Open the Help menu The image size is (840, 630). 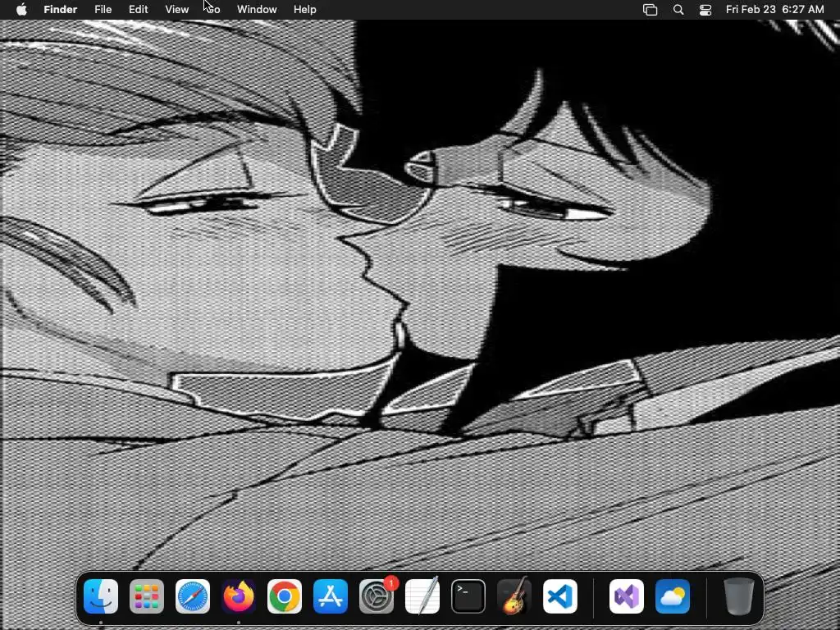point(305,10)
